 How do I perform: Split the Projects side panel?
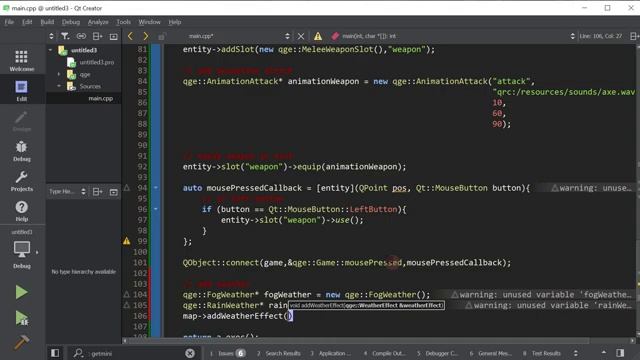[x=98, y=36]
